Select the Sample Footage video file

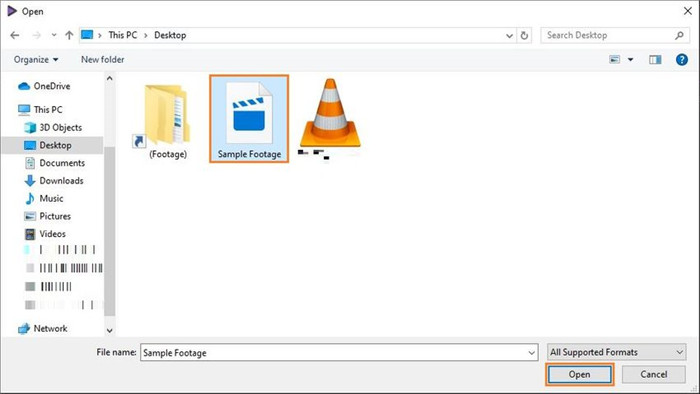(249, 119)
